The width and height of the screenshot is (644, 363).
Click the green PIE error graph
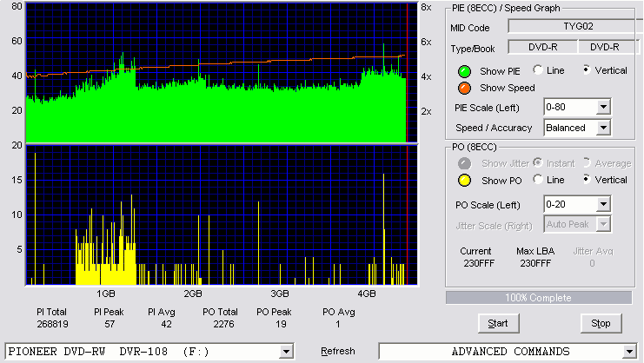222,73
